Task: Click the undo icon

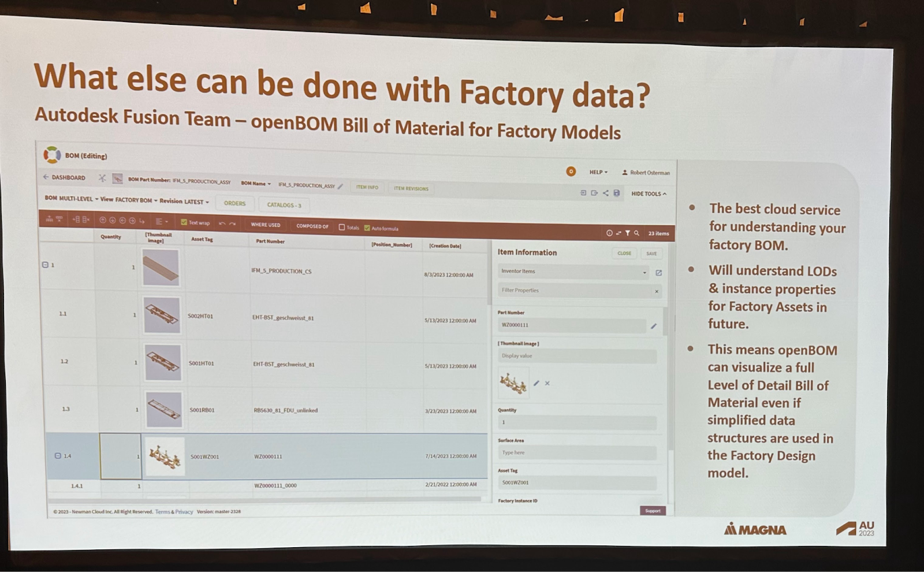Action: [222, 224]
